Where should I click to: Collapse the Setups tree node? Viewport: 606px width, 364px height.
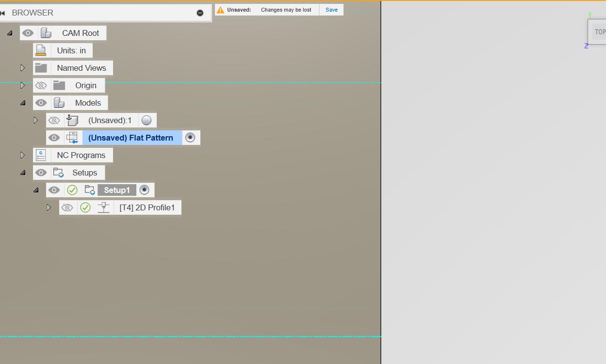(22, 173)
